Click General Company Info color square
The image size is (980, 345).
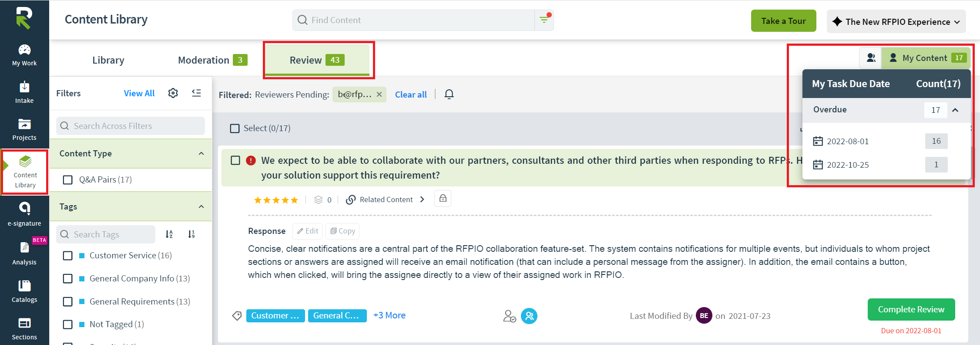click(x=82, y=279)
